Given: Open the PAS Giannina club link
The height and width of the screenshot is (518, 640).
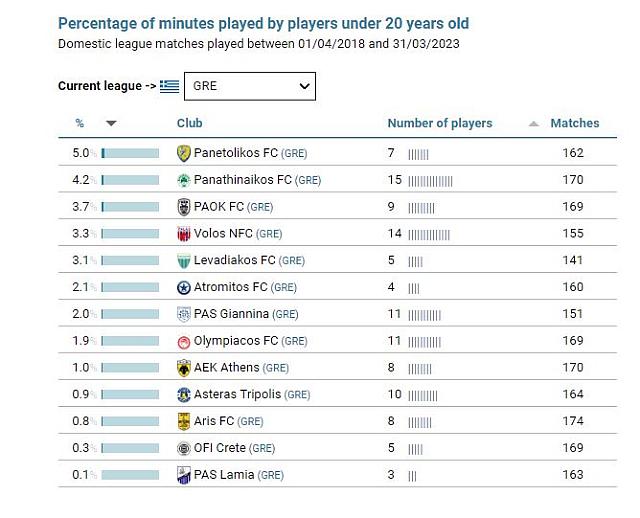Looking at the screenshot, I should pyautogui.click(x=231, y=314).
